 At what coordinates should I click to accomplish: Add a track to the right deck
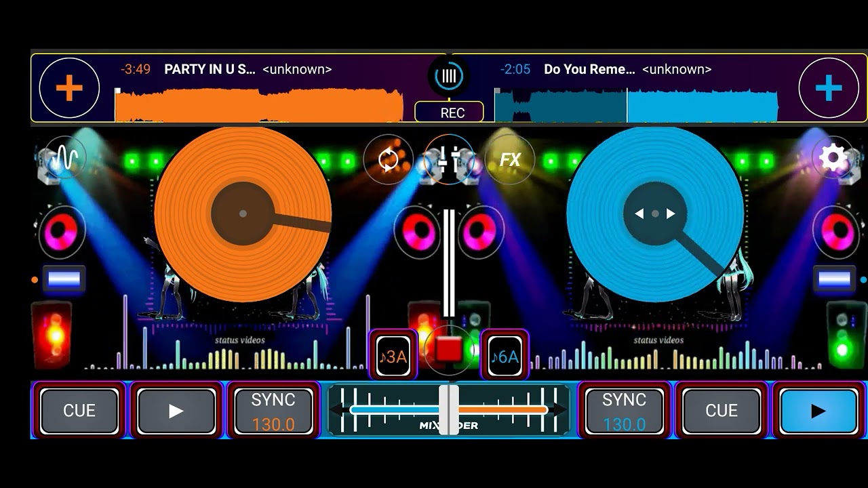829,88
